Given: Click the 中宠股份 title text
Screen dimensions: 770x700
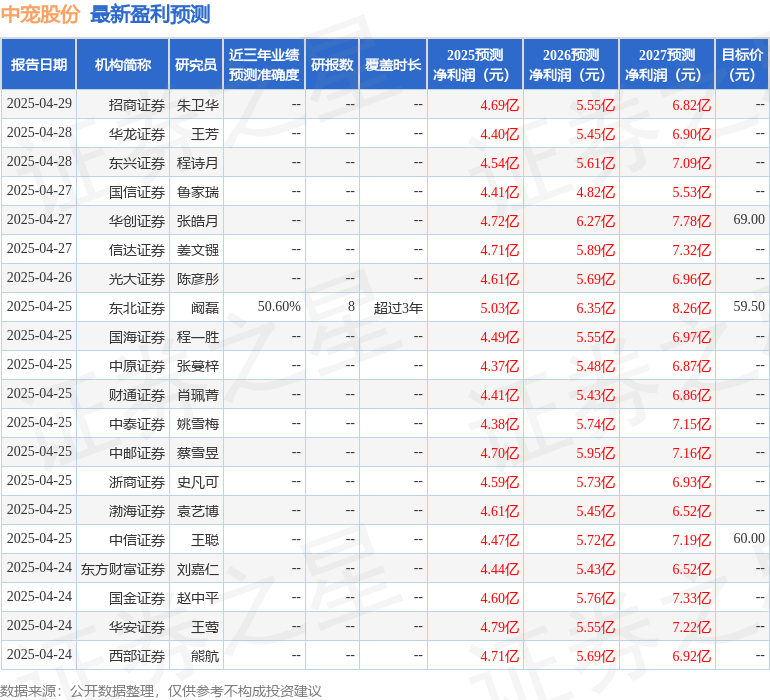Looking at the screenshot, I should [x=40, y=14].
